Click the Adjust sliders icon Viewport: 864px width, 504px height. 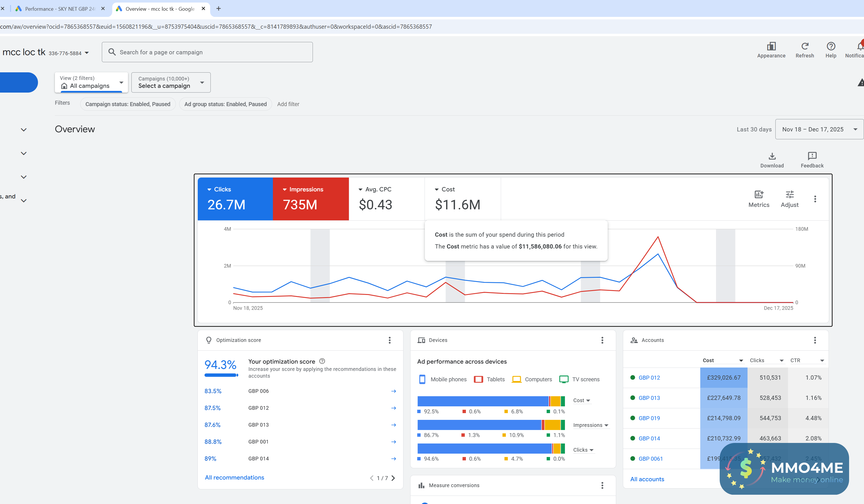point(790,195)
